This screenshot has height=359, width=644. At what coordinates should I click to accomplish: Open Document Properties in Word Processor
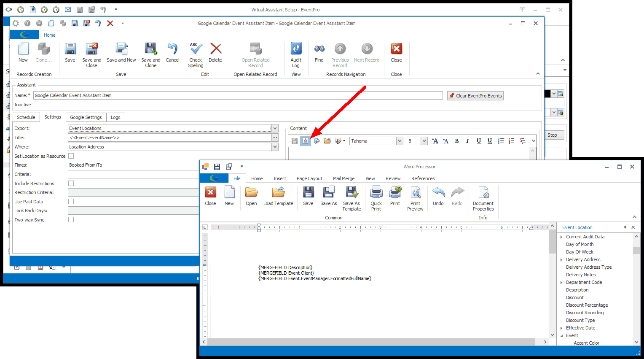pyautogui.click(x=483, y=198)
